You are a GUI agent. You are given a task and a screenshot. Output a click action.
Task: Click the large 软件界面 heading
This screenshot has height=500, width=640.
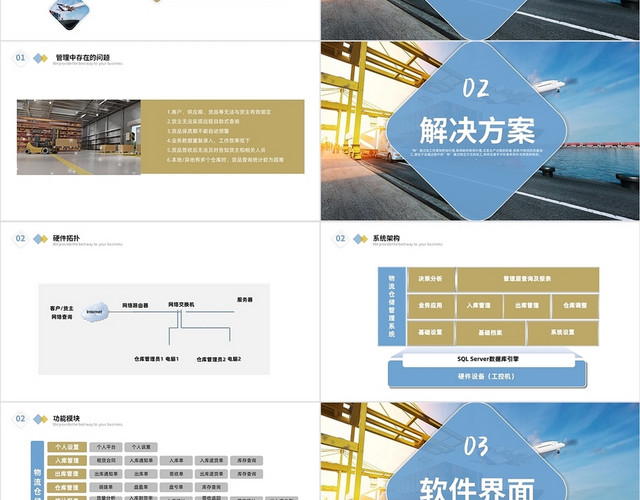pos(477,489)
